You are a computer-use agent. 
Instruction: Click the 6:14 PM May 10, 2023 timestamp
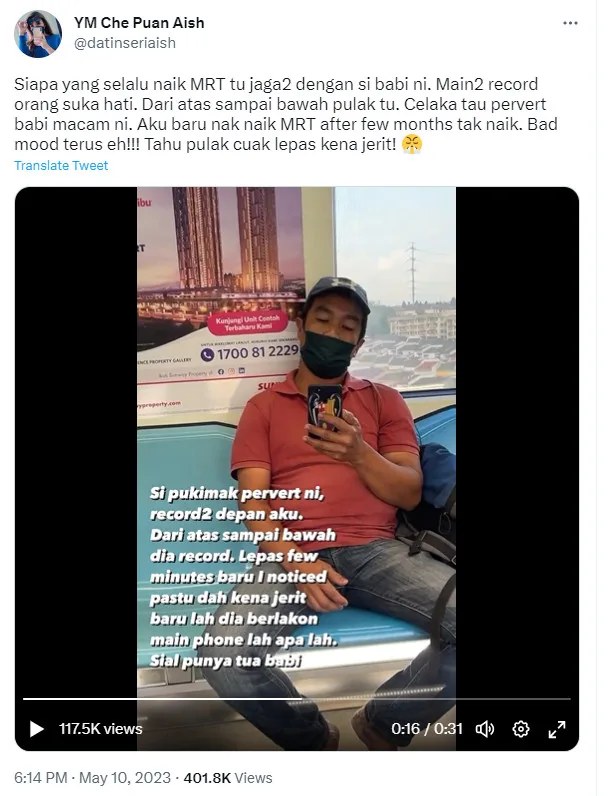click(x=92, y=778)
